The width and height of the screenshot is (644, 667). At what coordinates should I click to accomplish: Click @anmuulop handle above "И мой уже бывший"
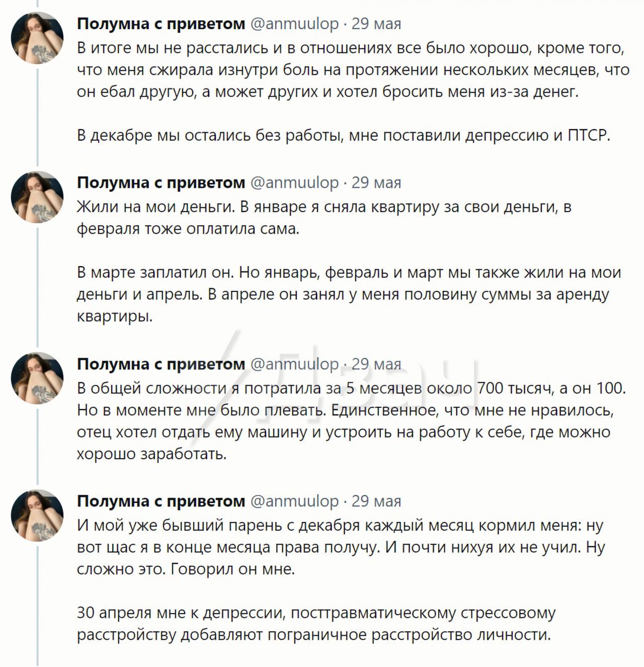[294, 501]
